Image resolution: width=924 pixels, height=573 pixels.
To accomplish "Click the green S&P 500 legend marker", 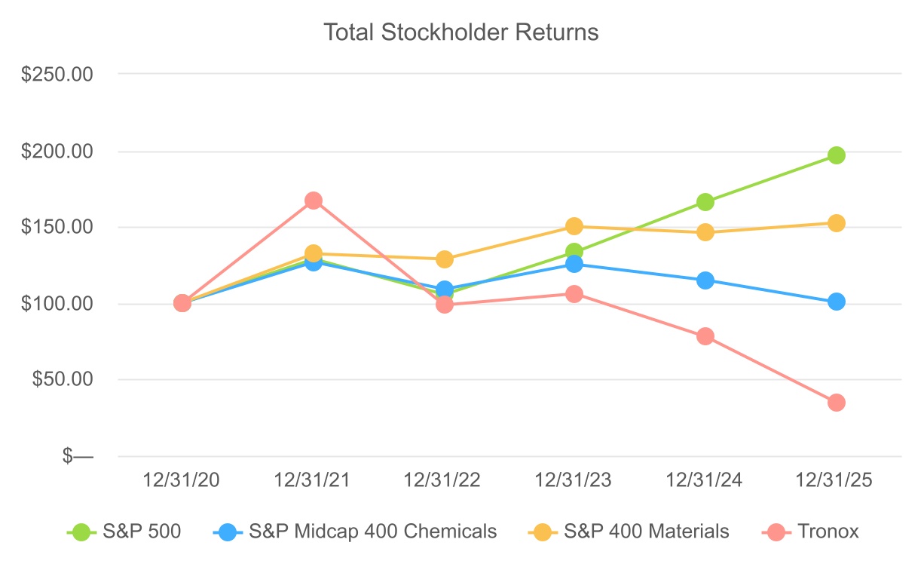I will (x=79, y=532).
